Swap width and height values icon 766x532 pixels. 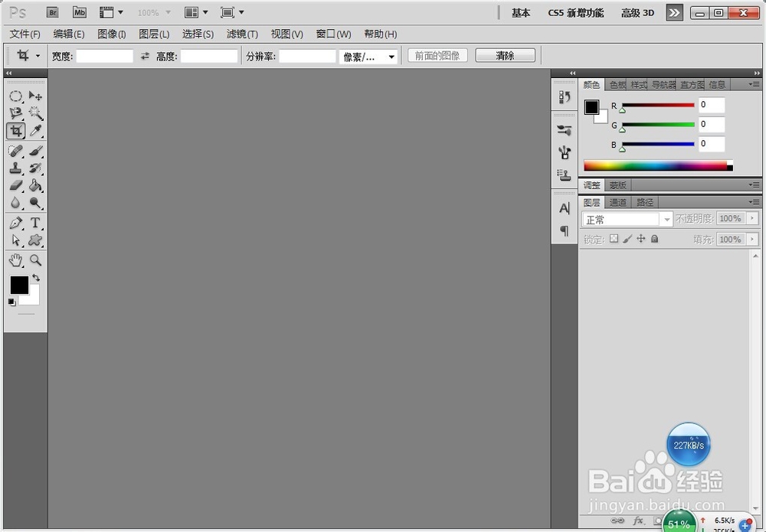[x=145, y=56]
